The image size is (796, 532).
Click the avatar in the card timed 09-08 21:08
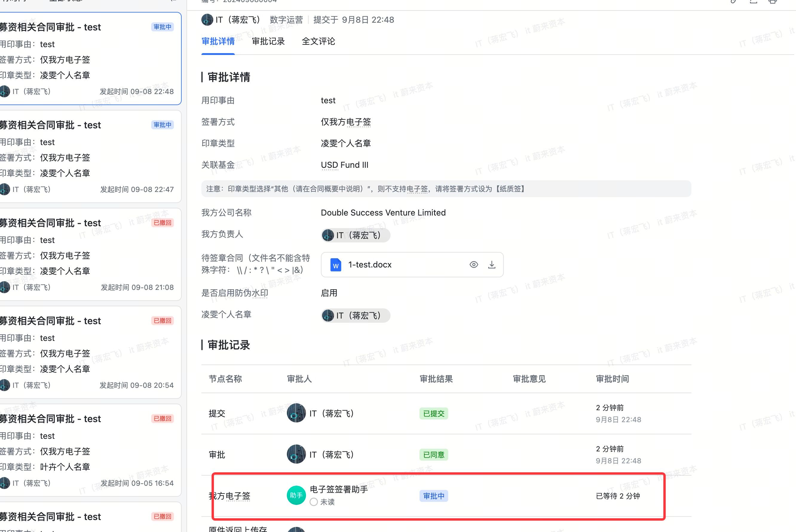pyautogui.click(x=5, y=287)
